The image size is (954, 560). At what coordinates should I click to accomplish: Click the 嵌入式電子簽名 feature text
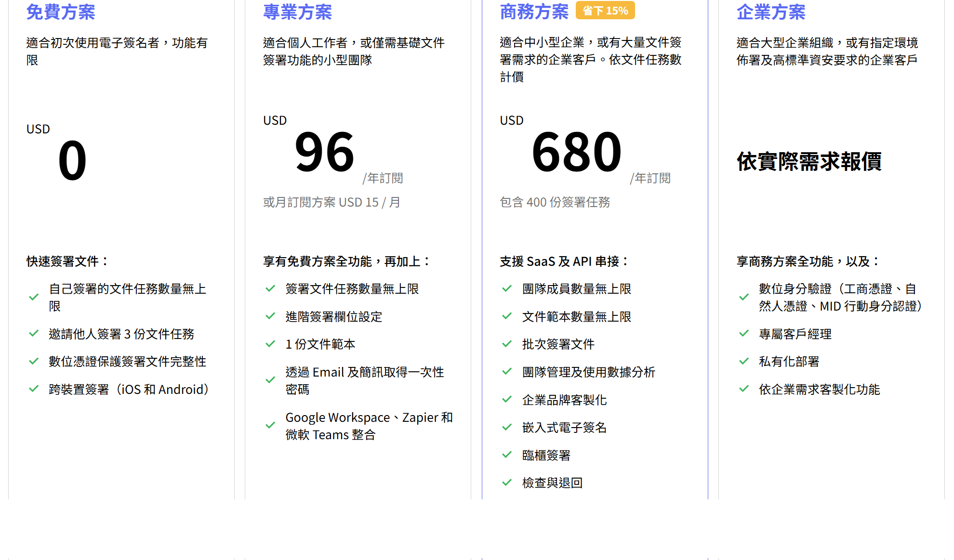click(565, 428)
